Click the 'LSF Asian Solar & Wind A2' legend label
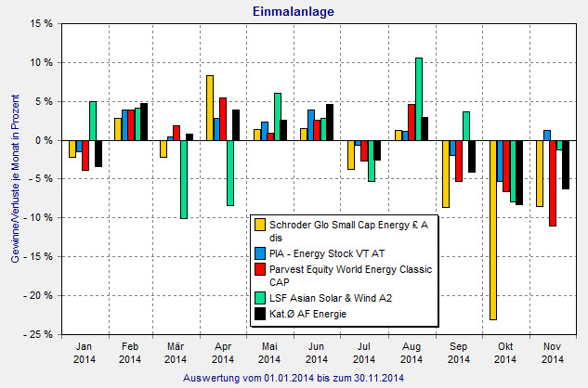The image size is (588, 388). coord(331,296)
